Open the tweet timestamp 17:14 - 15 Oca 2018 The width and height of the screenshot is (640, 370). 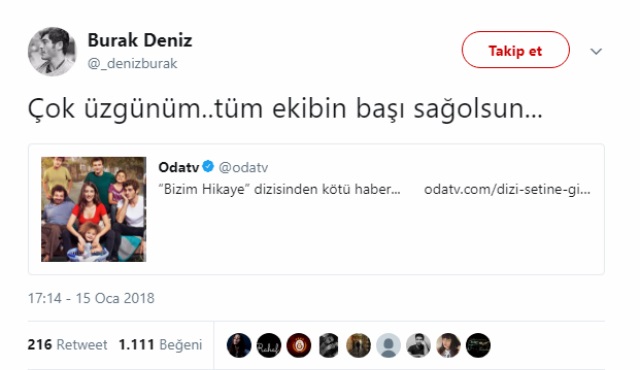click(91, 298)
